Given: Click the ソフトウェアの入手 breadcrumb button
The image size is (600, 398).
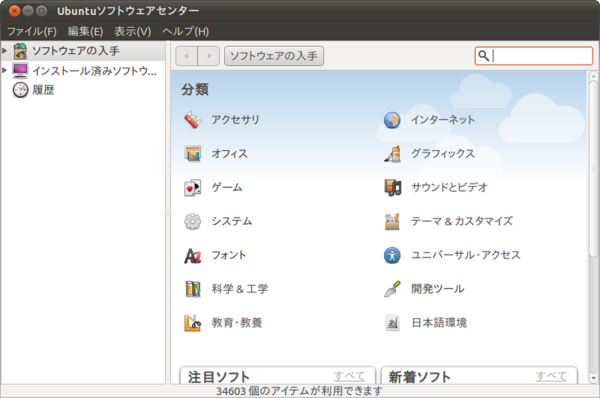Looking at the screenshot, I should pyautogui.click(x=274, y=56).
